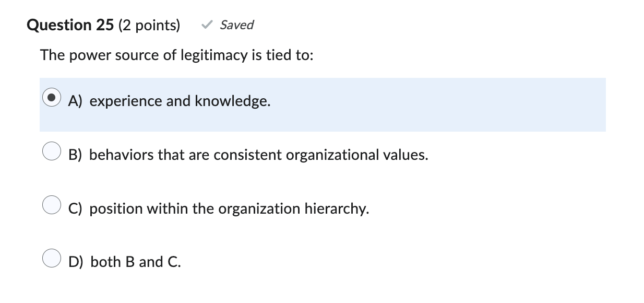
Task: Click the Saved status text
Action: pos(236,25)
